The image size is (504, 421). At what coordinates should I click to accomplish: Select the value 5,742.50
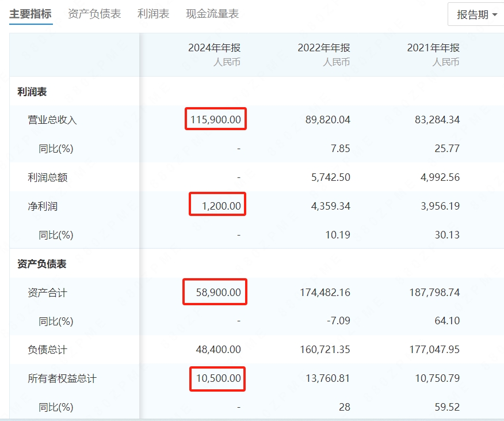tap(331, 177)
